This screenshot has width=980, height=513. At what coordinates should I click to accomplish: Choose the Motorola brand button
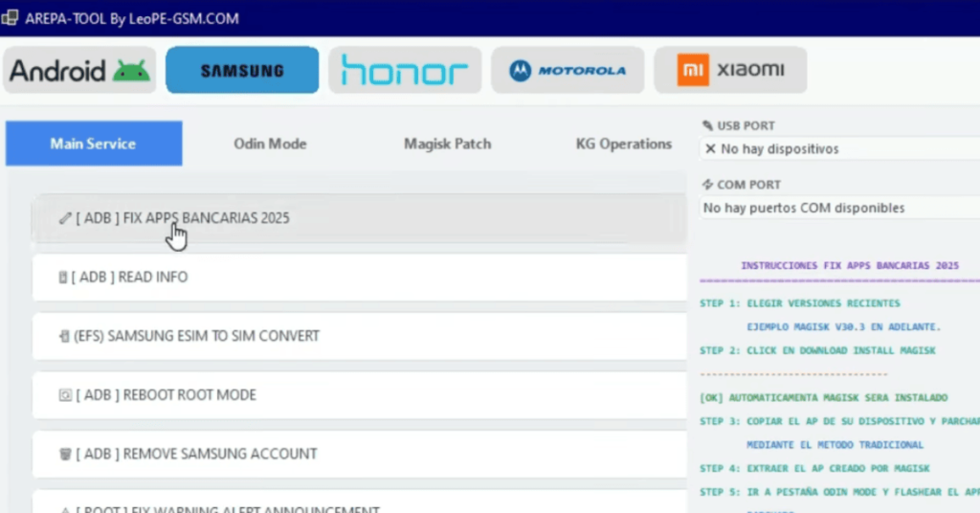pyautogui.click(x=568, y=70)
